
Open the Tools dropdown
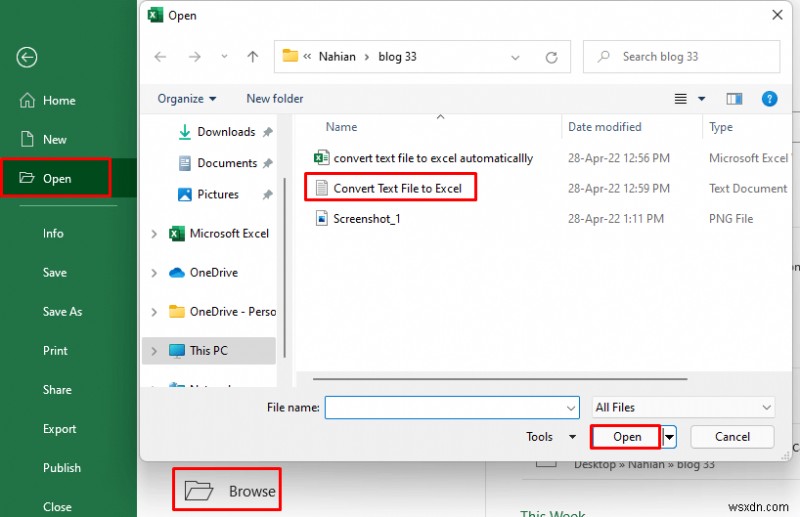point(551,437)
